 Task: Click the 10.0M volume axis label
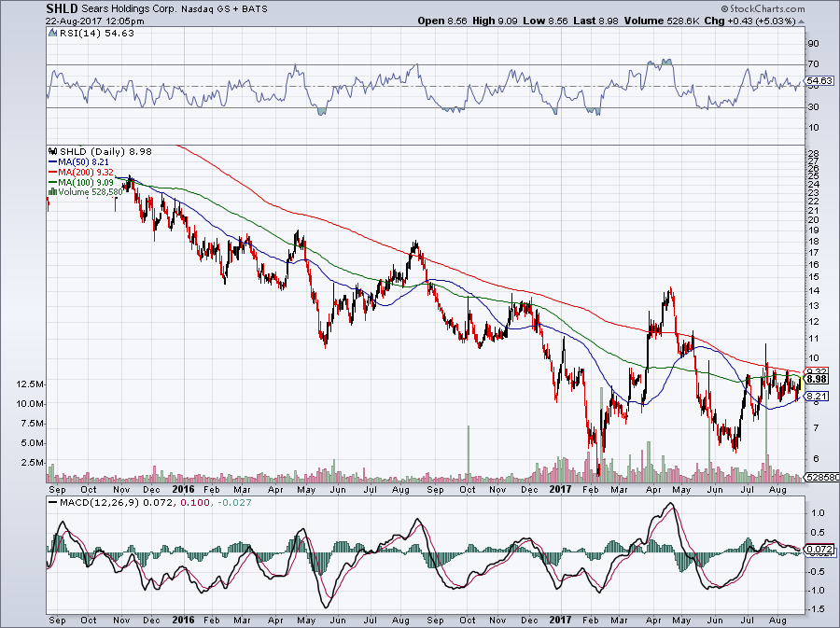[30, 404]
